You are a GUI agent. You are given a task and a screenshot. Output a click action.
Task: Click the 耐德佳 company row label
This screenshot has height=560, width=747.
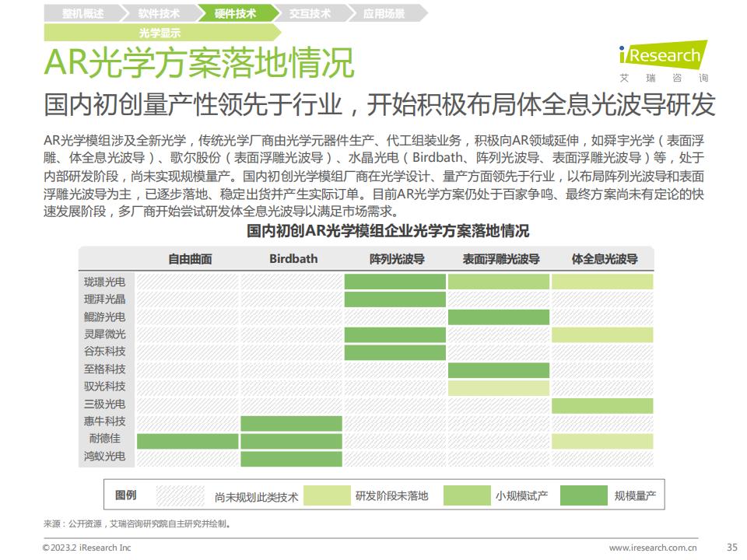(104, 439)
